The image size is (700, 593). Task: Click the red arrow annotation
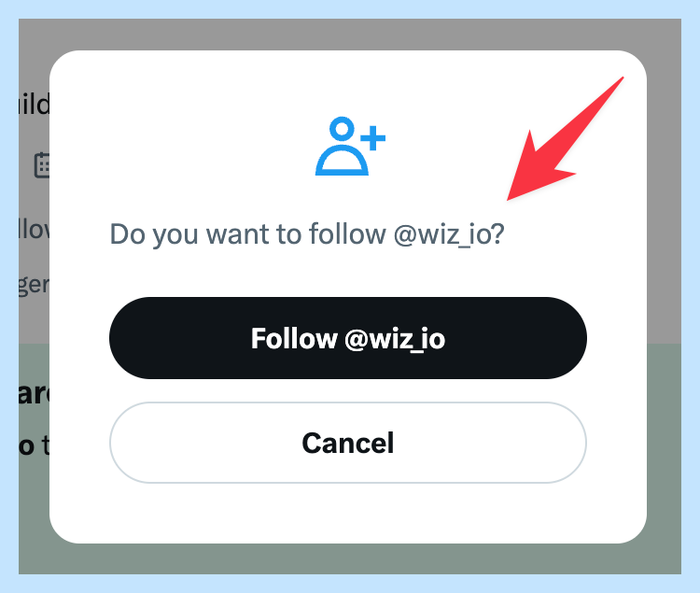tap(566, 139)
